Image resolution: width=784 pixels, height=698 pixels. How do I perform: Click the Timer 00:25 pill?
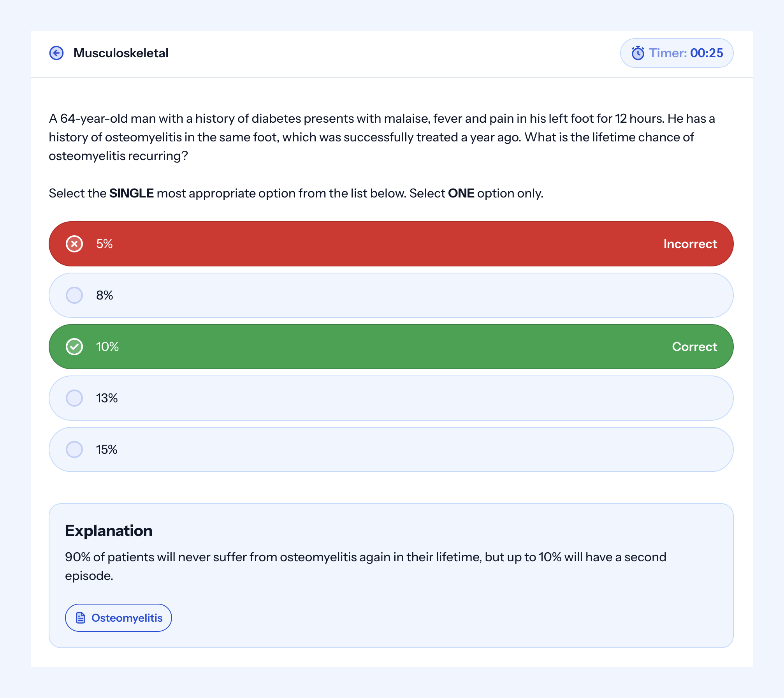click(x=677, y=53)
